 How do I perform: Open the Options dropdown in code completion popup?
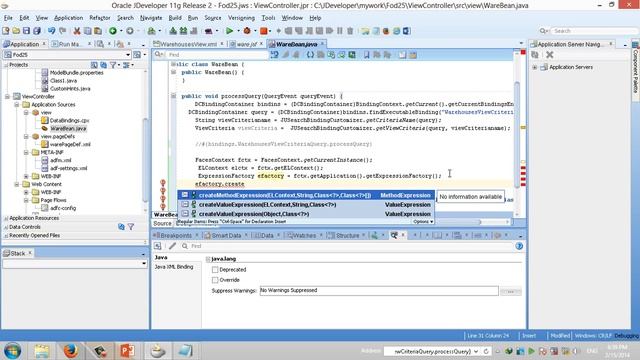click(x=423, y=222)
